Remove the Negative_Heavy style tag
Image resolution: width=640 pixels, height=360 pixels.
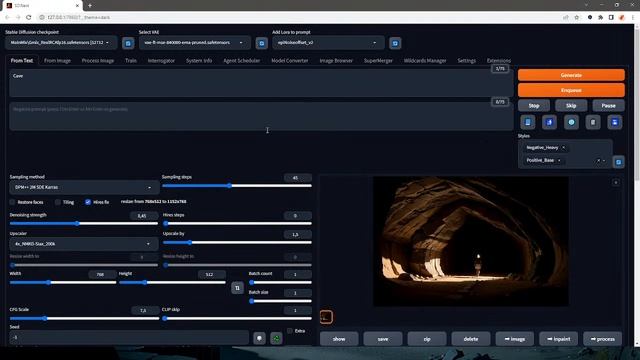coord(563,147)
